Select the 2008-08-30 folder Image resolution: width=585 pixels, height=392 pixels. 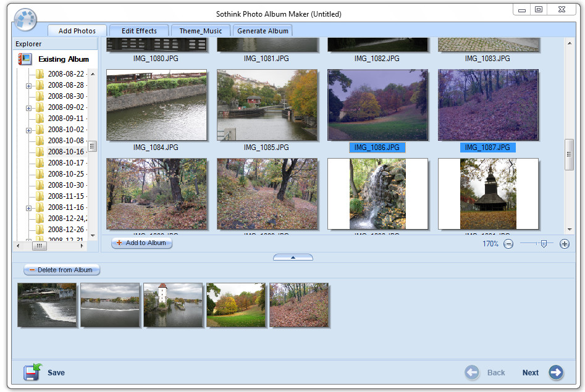(66, 96)
